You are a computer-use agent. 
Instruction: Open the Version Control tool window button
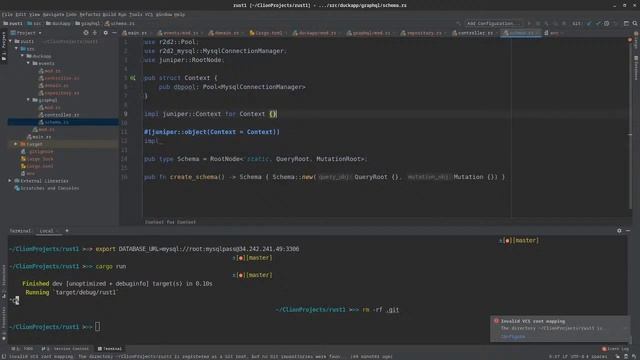(65, 349)
